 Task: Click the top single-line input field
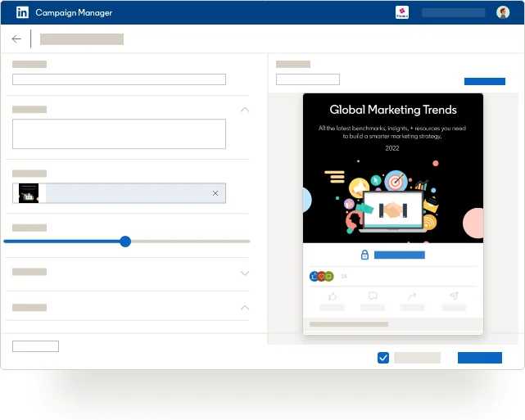(x=120, y=79)
